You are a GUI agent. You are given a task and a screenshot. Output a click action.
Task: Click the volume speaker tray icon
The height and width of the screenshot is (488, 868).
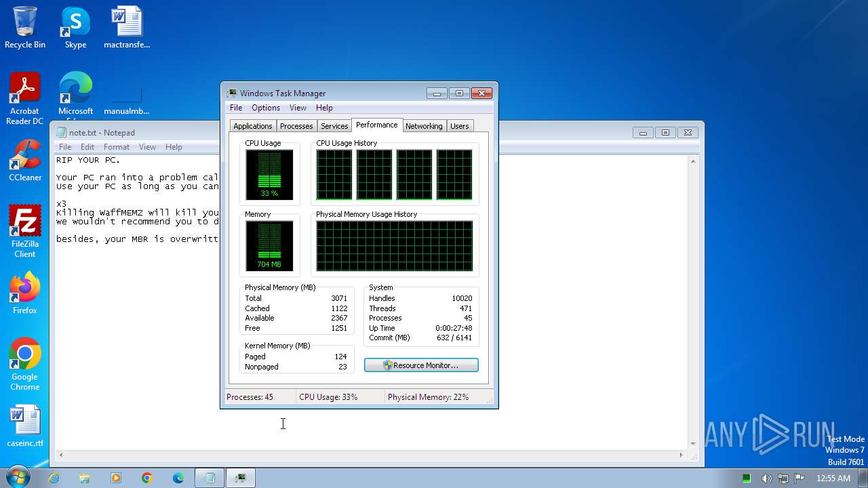tap(766, 478)
